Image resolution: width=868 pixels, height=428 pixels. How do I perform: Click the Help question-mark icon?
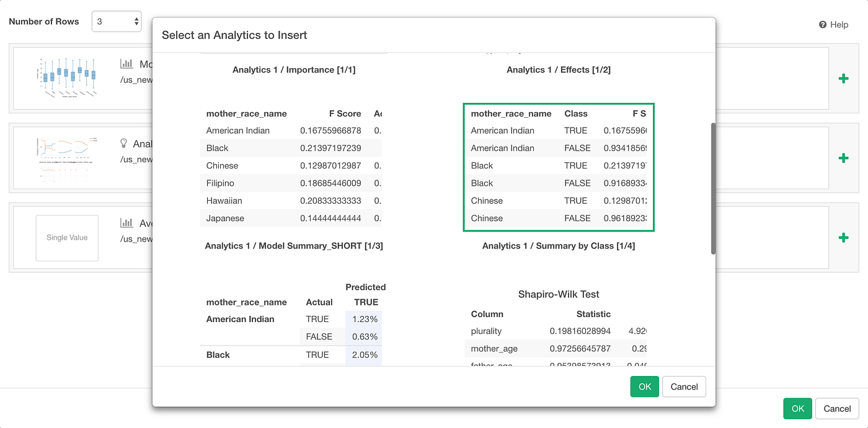click(823, 24)
